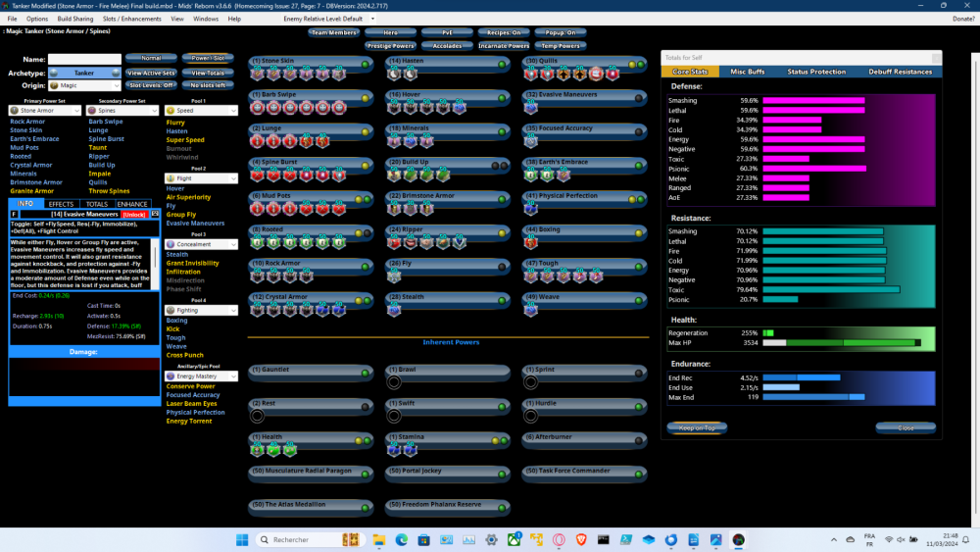The height and width of the screenshot is (552, 980).
Task: Toggle the Fly power indicator dot
Action: click(500, 265)
